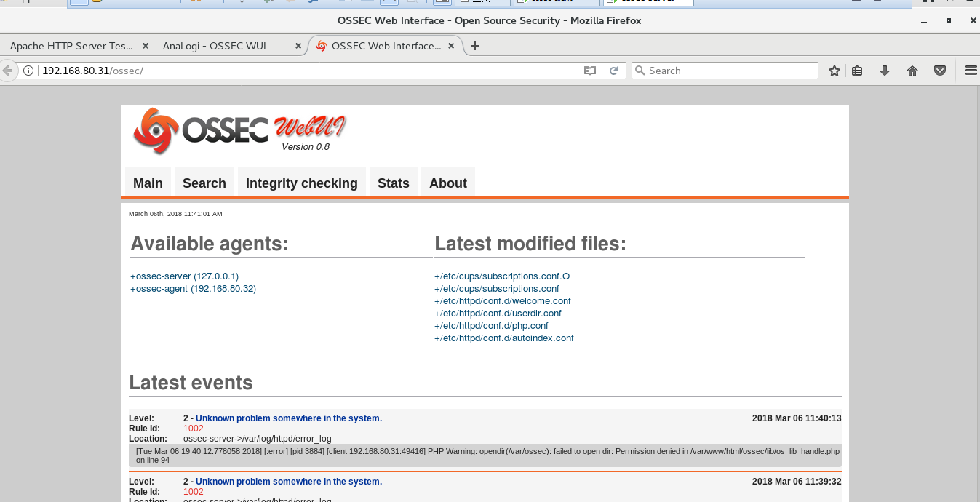Select the 'Available agents:' heading
Image resolution: width=980 pixels, height=502 pixels.
[x=210, y=244]
